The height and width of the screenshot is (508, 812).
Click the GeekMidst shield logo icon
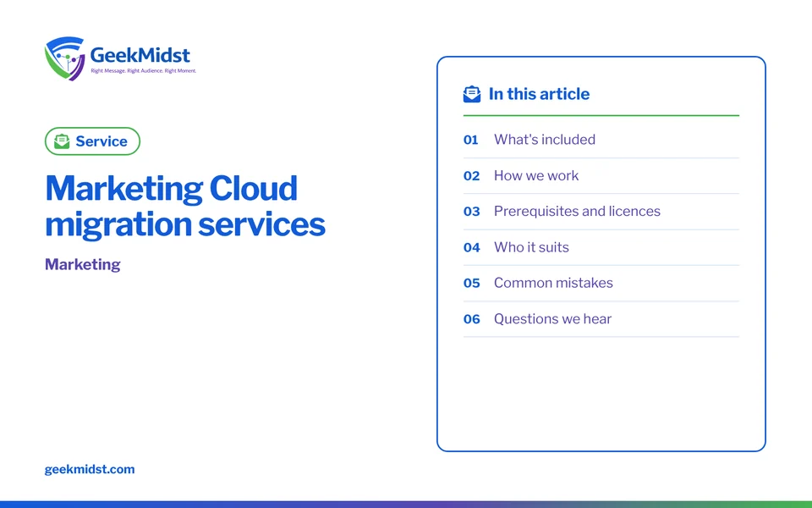point(65,58)
